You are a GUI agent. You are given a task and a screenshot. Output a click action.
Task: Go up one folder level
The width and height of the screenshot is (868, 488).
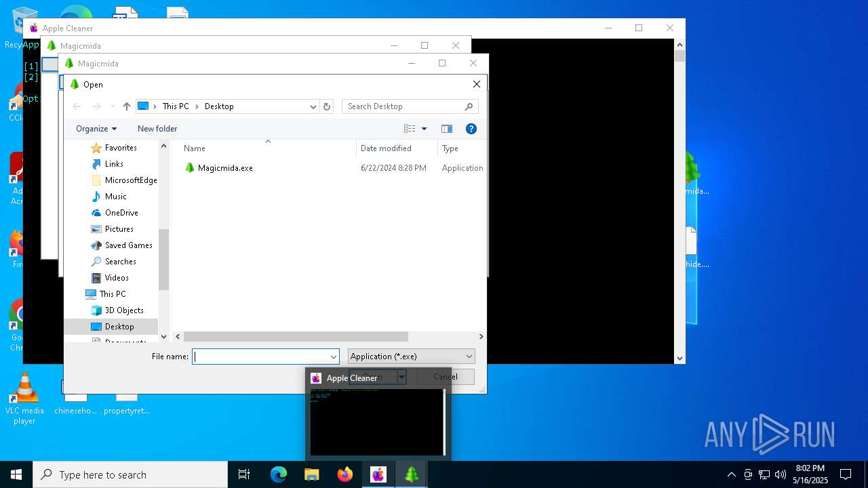(127, 106)
